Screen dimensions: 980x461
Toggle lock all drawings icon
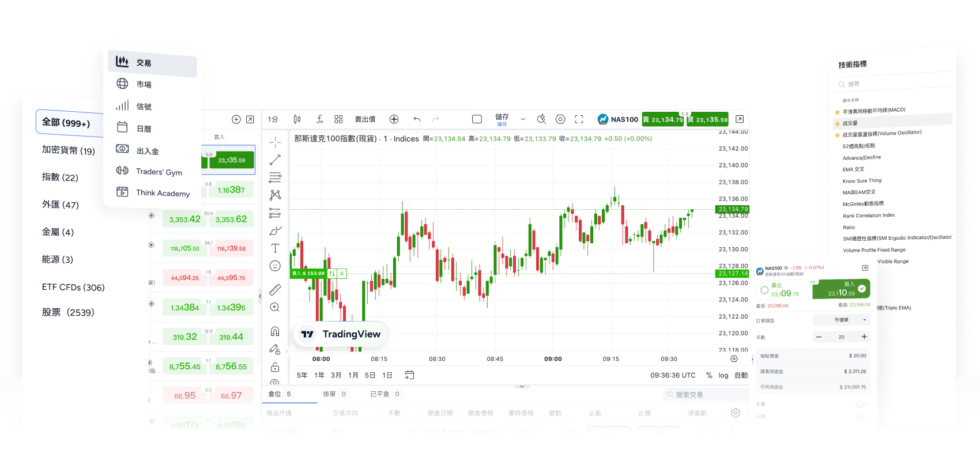coord(275,367)
